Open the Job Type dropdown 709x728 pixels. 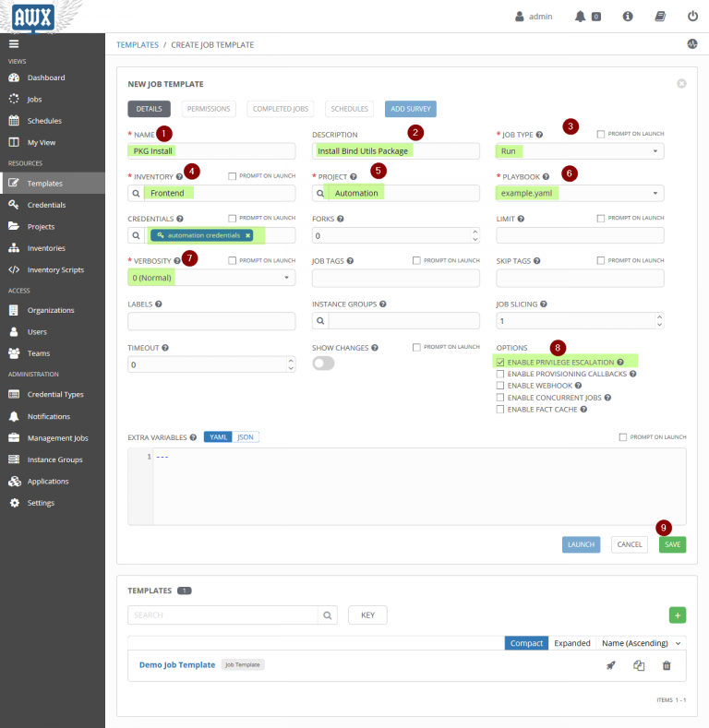point(580,151)
